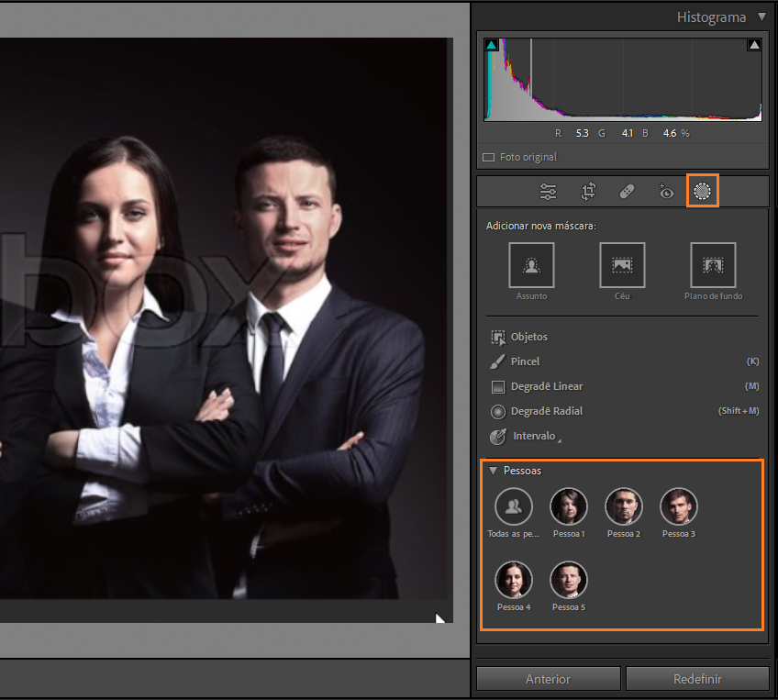The height and width of the screenshot is (700, 778).
Task: Toggle highlight clipping indicator in histogram
Action: (754, 45)
